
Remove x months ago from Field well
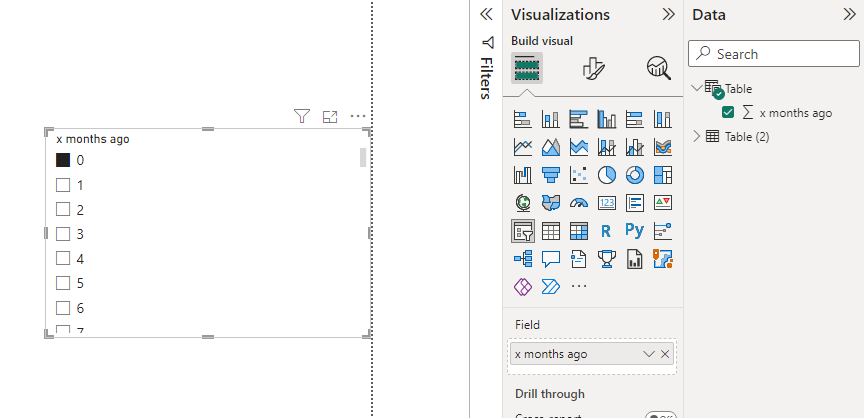click(x=665, y=354)
